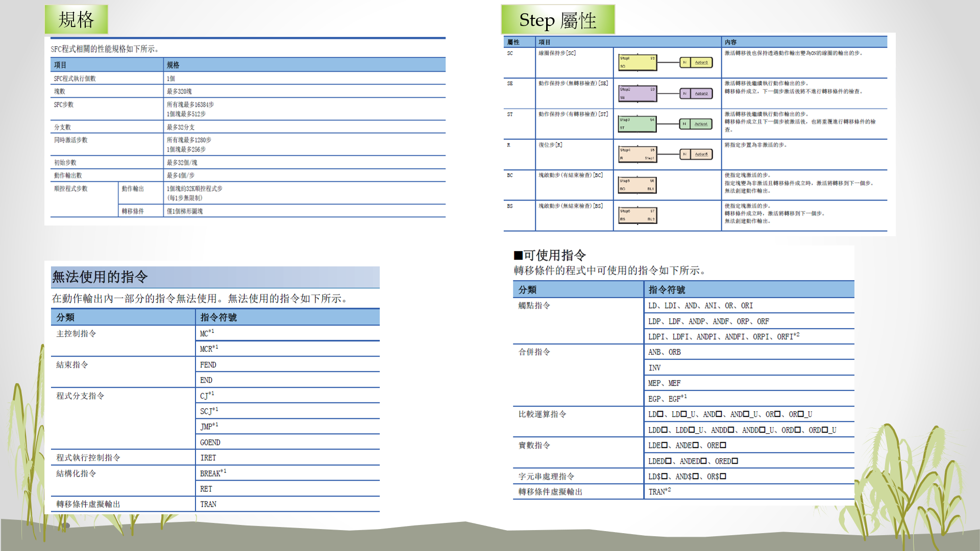The height and width of the screenshot is (551, 980).
Task: Click the Step4 reset step R icon
Action: point(637,154)
